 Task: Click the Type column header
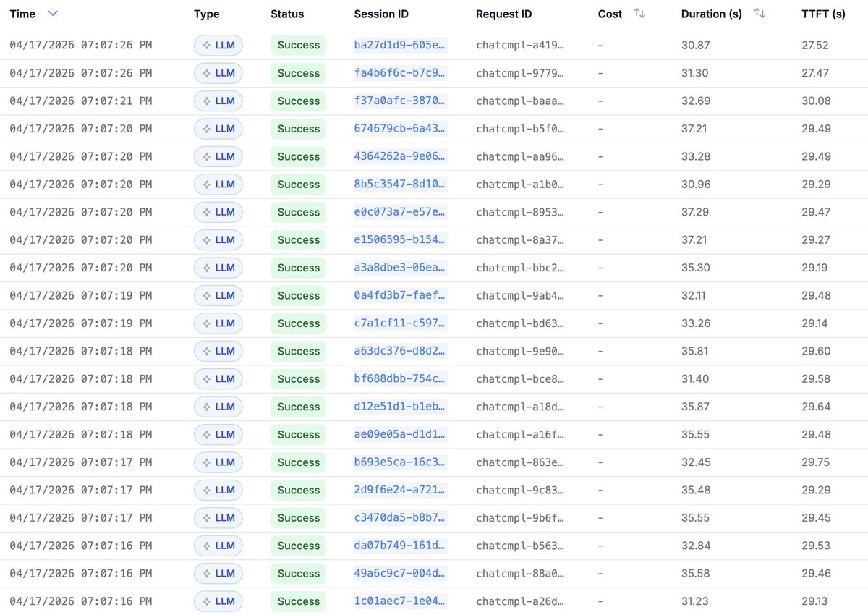(x=207, y=14)
